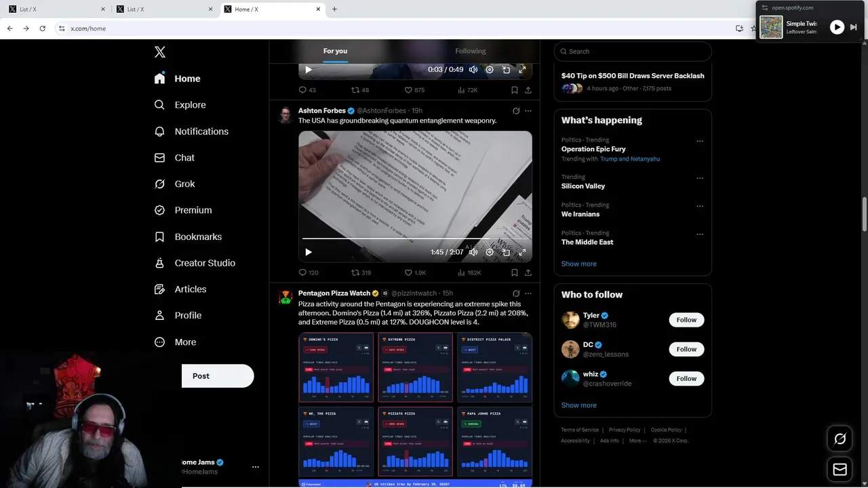The image size is (868, 488).
Task: Open Trump and Netanyahu trending link
Action: (630, 159)
